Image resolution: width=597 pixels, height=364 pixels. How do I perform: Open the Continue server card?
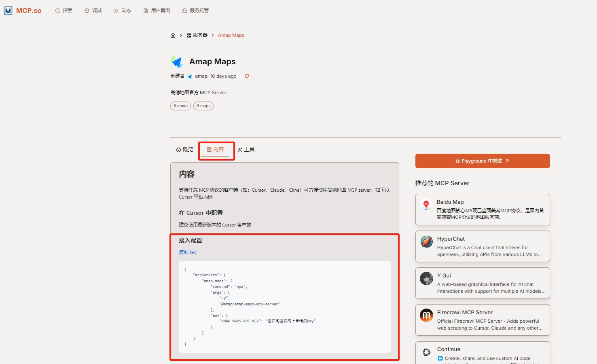[483, 353]
